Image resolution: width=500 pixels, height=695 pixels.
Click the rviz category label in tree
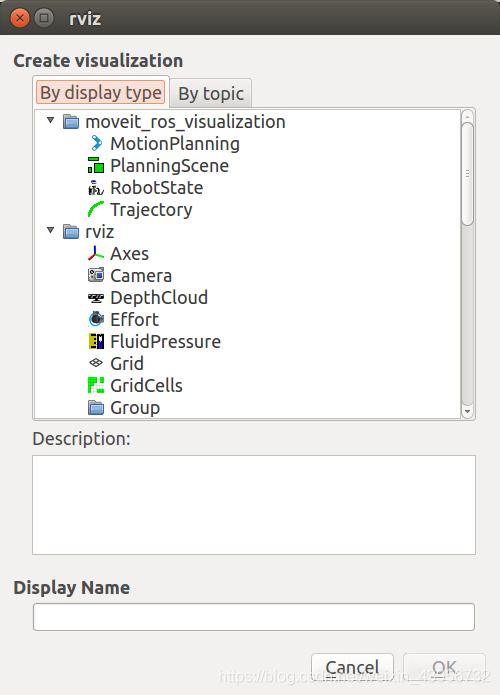pos(100,232)
